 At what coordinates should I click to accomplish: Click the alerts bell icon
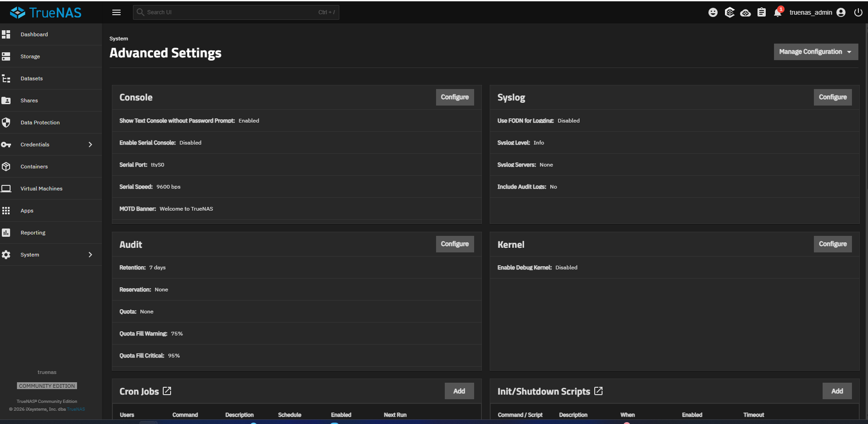pyautogui.click(x=778, y=12)
